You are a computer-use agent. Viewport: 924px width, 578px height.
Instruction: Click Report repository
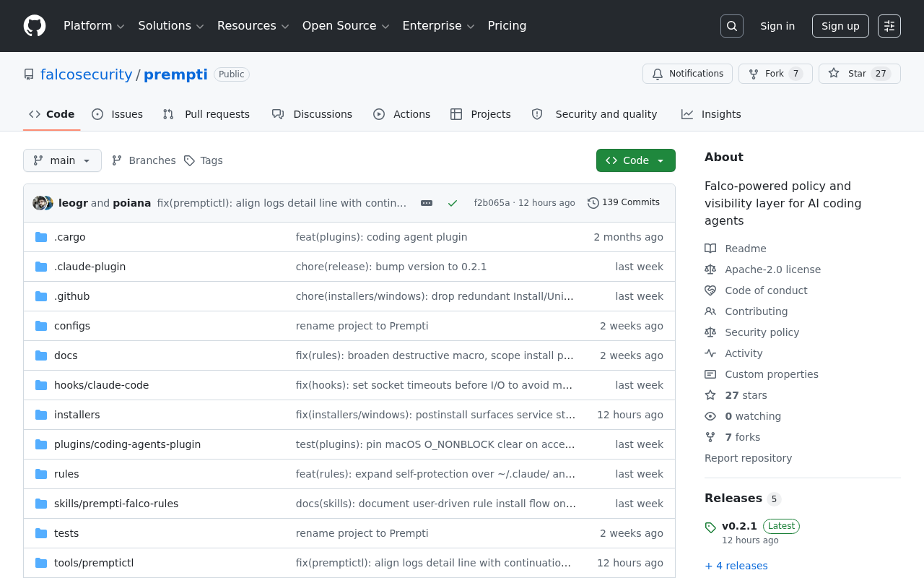pyautogui.click(x=748, y=458)
